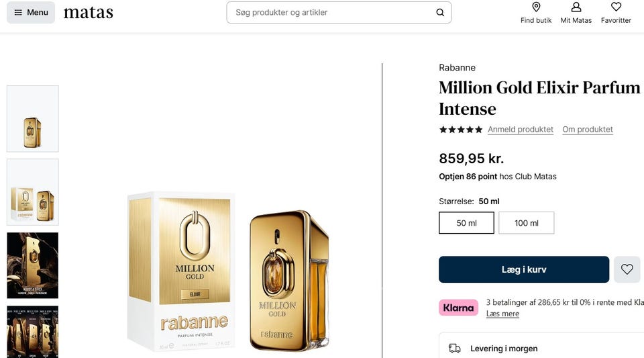Click the five-star rating

click(x=460, y=130)
